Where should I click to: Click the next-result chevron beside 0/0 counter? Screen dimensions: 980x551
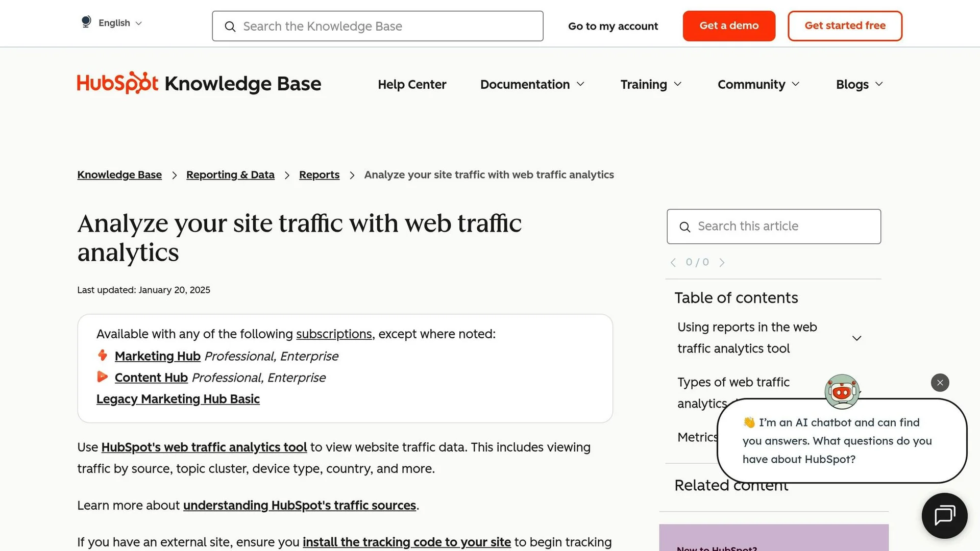click(x=722, y=262)
